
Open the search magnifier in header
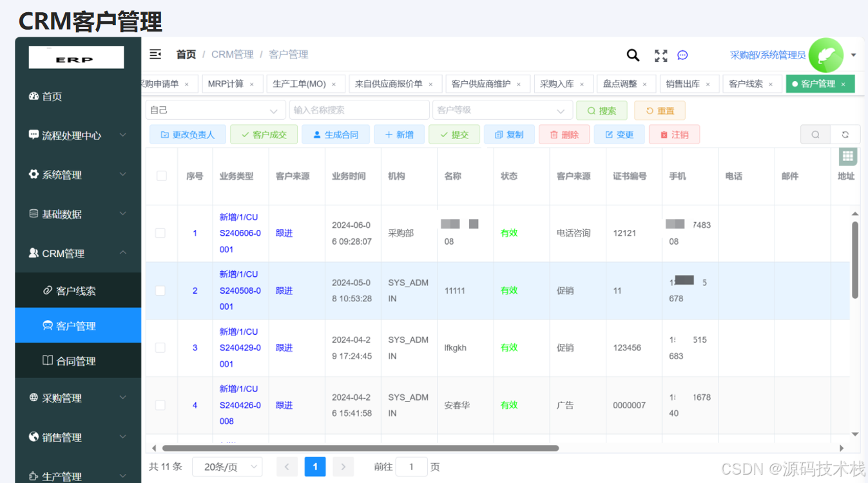pos(633,55)
